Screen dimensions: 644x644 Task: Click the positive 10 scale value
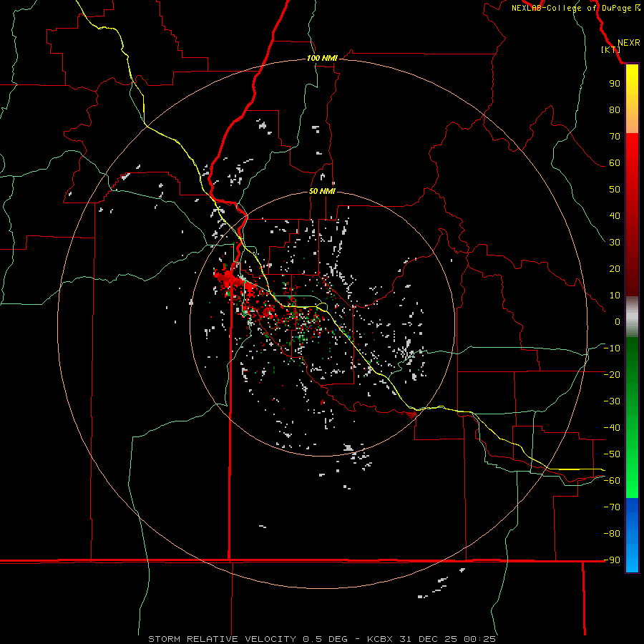pyautogui.click(x=615, y=296)
